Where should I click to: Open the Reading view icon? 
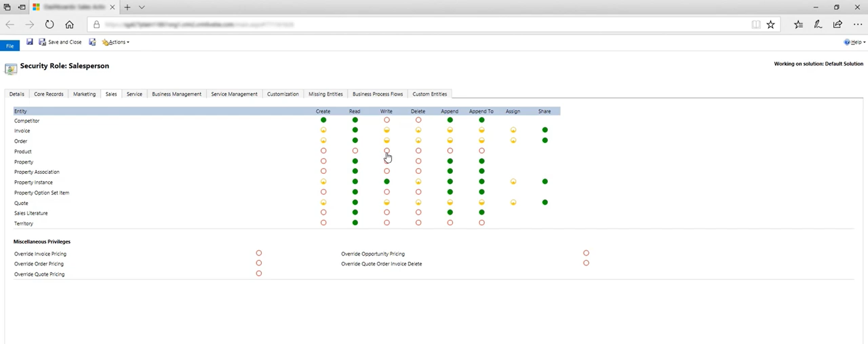coord(755,24)
